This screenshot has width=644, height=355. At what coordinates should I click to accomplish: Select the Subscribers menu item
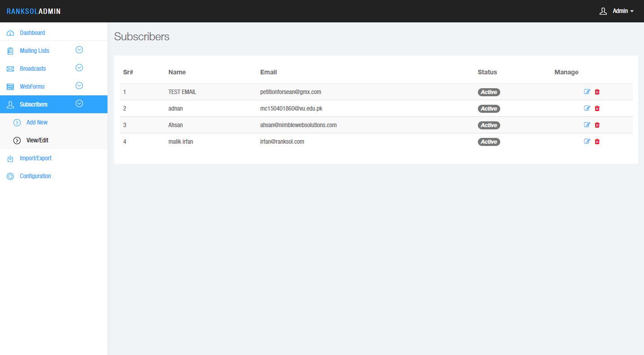click(54, 104)
